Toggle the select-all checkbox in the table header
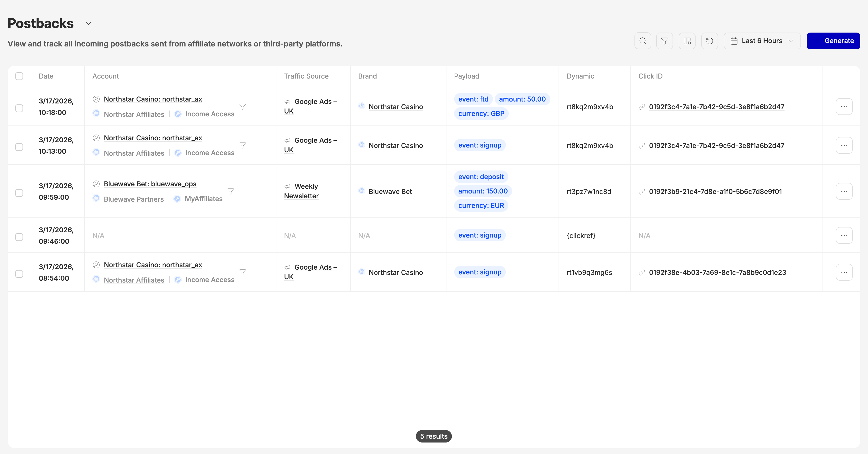The width and height of the screenshot is (868, 454). tap(19, 76)
